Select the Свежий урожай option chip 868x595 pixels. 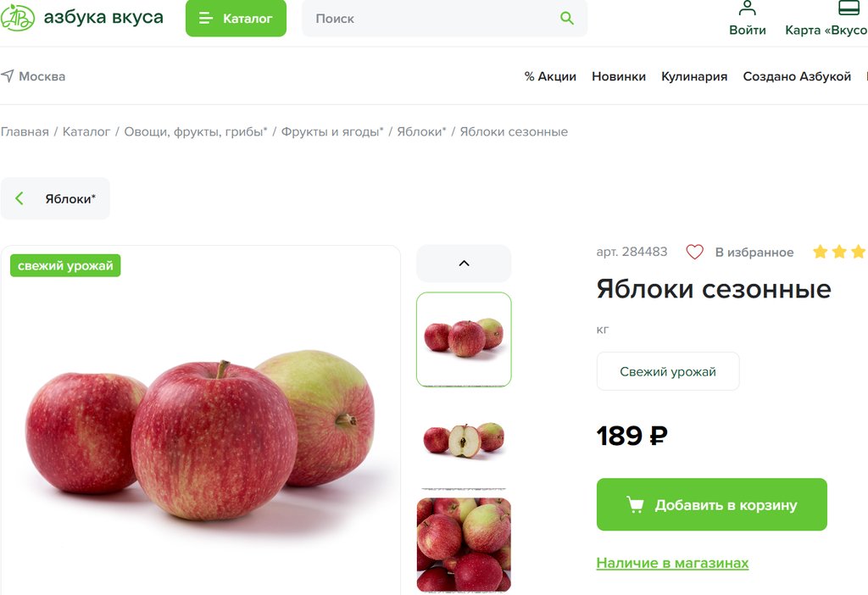point(668,371)
